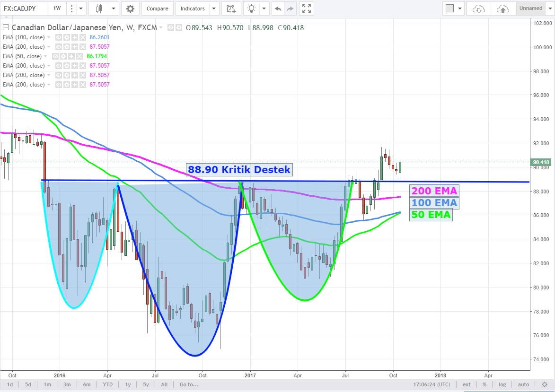Viewport: 555px width, 392px height.
Task: Open the Unnamed layout dropdown arrow
Action: coord(549,9)
